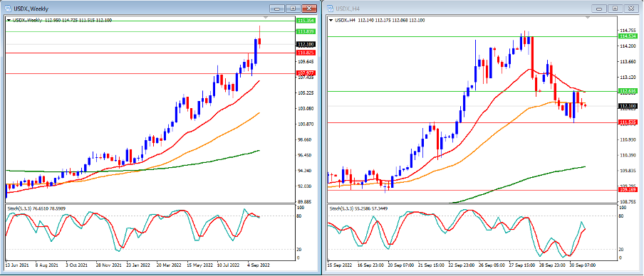The image size is (644, 276).
Task: Click the 23 Jan 2022 date on Weekly axis
Action: pos(137,265)
